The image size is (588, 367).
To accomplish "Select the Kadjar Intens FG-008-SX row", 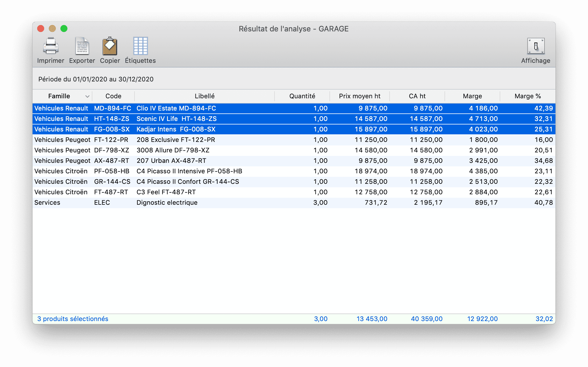I will coord(294,129).
